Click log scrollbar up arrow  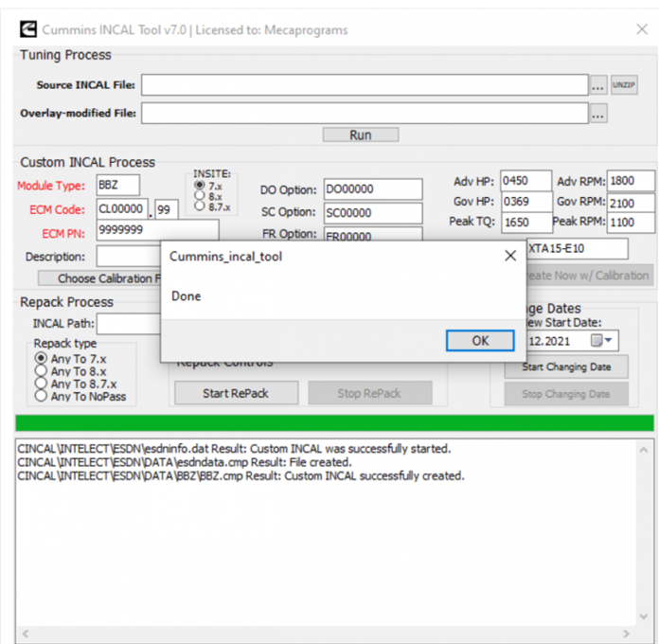click(644, 450)
